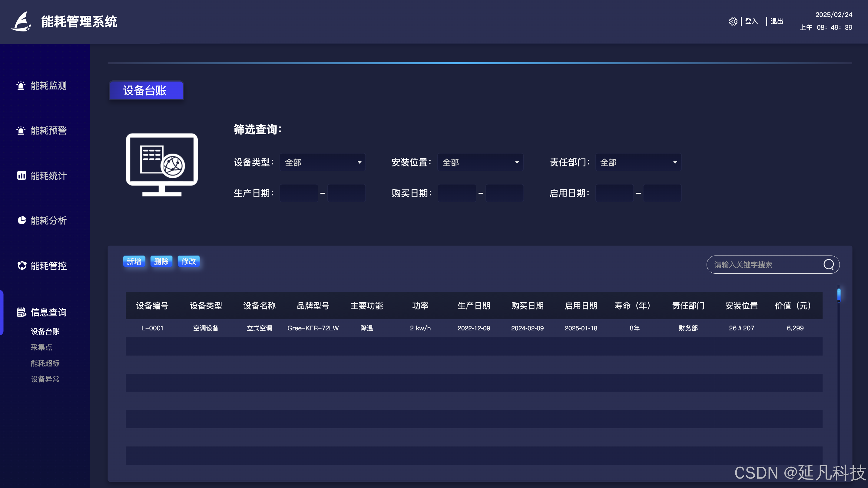Click the 生产日期 start date field
The image size is (868, 488).
[299, 193]
